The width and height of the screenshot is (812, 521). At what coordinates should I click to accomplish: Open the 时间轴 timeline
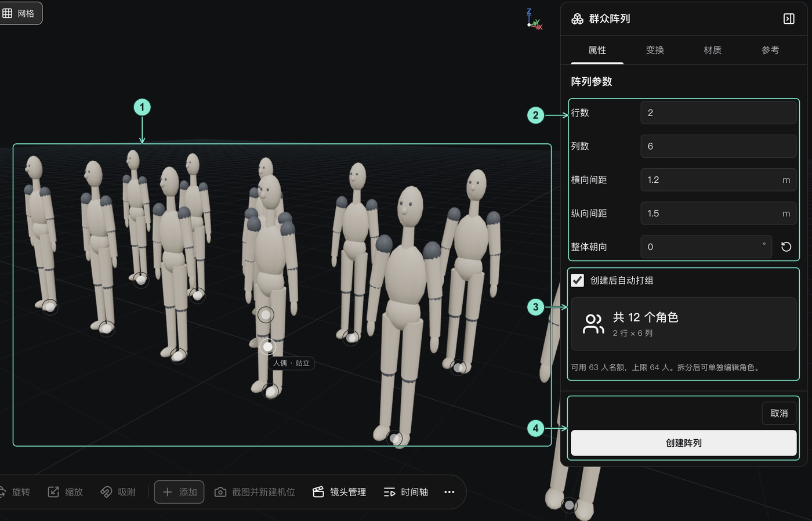point(406,492)
